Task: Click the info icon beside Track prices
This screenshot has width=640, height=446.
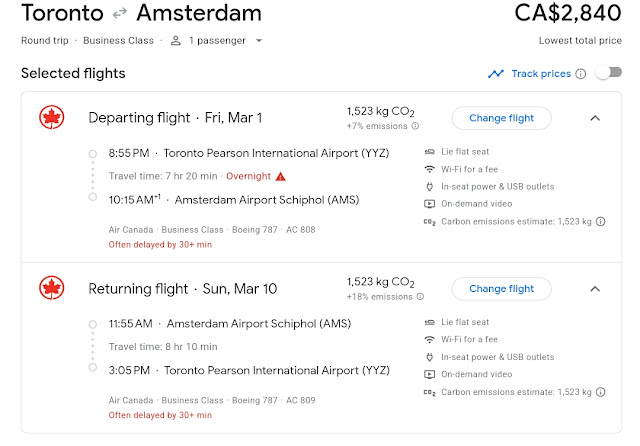Action: coord(581,74)
